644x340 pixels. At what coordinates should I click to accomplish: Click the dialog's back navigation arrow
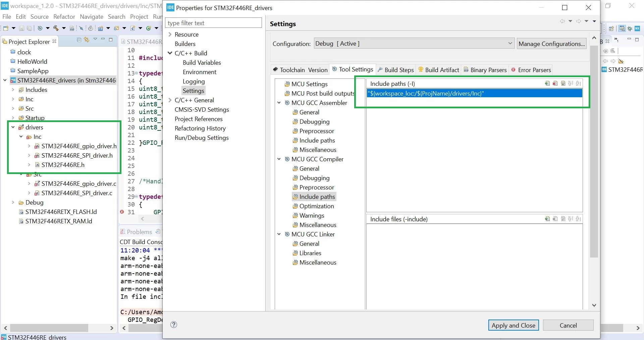click(x=562, y=21)
